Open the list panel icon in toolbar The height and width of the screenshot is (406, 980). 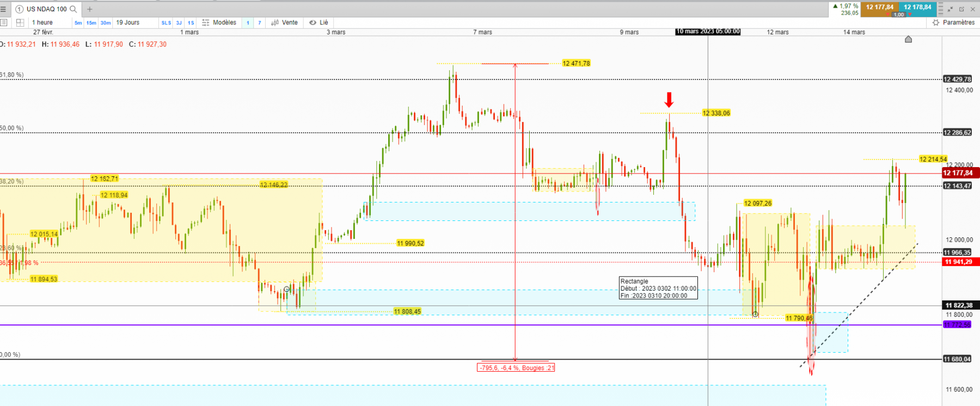[x=3, y=22]
